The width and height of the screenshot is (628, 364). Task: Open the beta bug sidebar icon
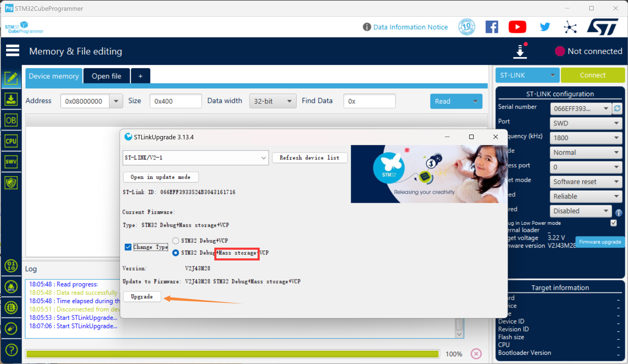[x=11, y=287]
